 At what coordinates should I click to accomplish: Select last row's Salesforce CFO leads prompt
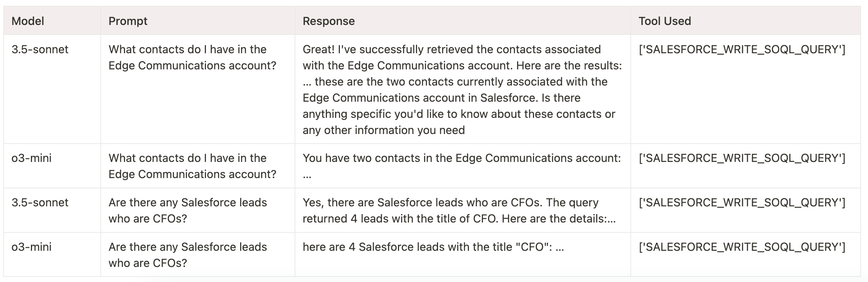(188, 255)
